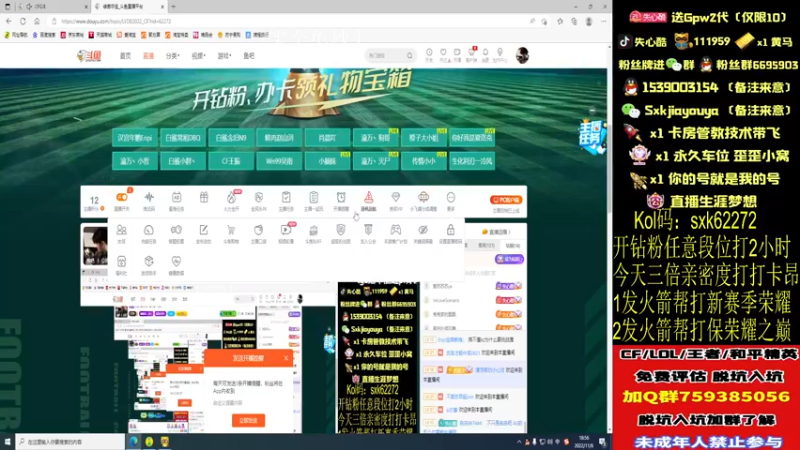Click the streamer avatar thumbnail beside toolbar
The height and width of the screenshot is (450, 800).
[x=95, y=246]
